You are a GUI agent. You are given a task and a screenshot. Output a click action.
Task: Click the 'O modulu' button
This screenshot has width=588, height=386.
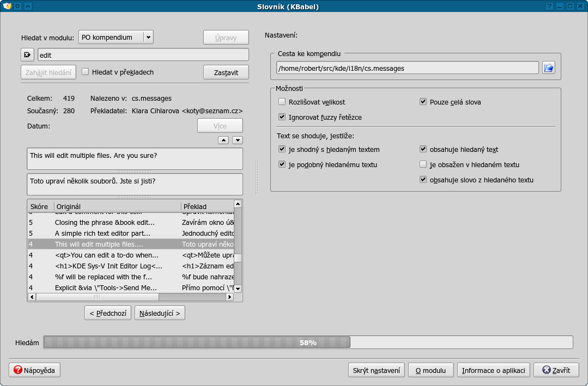(x=431, y=370)
